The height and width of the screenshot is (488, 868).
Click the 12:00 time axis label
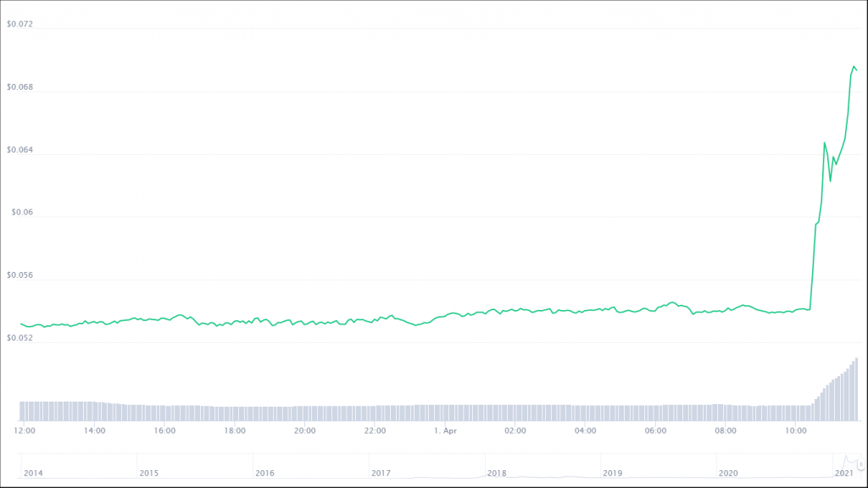(x=25, y=430)
